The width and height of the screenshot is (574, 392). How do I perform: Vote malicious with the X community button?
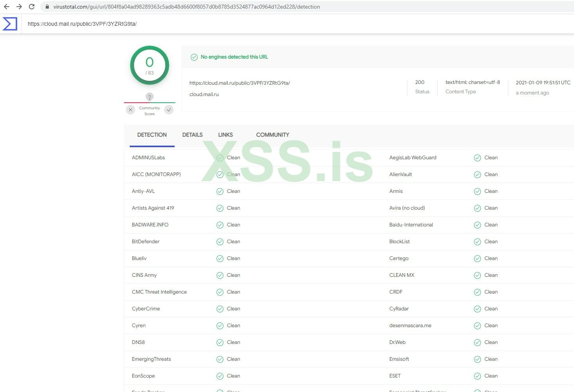click(131, 110)
